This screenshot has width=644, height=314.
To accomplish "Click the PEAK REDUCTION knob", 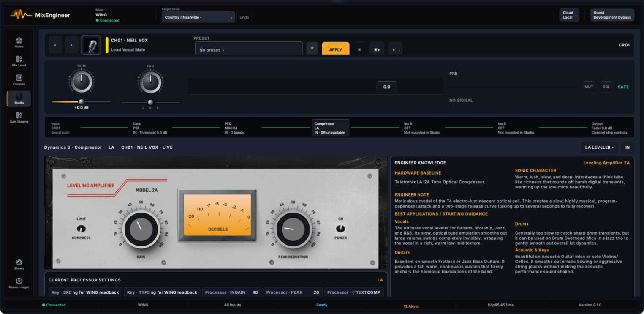I will pos(293,229).
